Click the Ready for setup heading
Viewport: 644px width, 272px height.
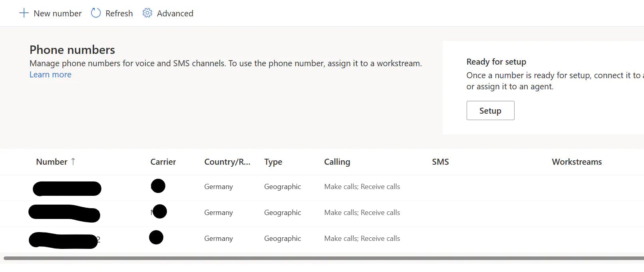tap(496, 62)
